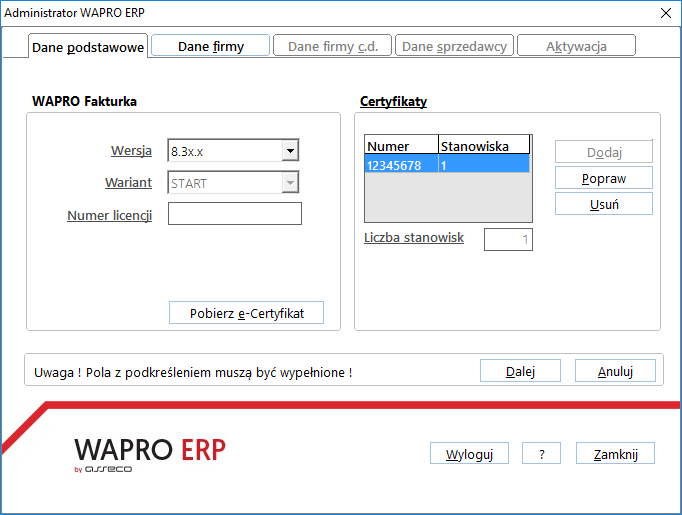The image size is (682, 515).
Task: Switch to the Dane podstawowe tab
Action: click(x=88, y=46)
